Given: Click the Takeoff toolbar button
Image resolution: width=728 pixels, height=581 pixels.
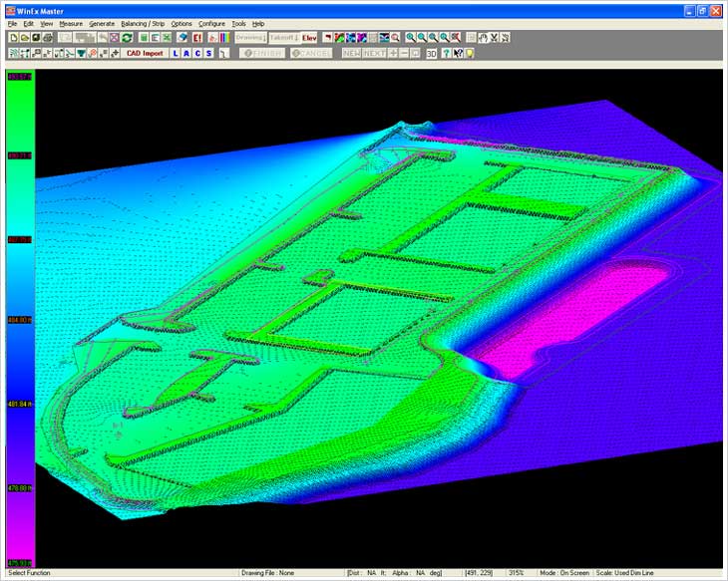Looking at the screenshot, I should coord(284,38).
